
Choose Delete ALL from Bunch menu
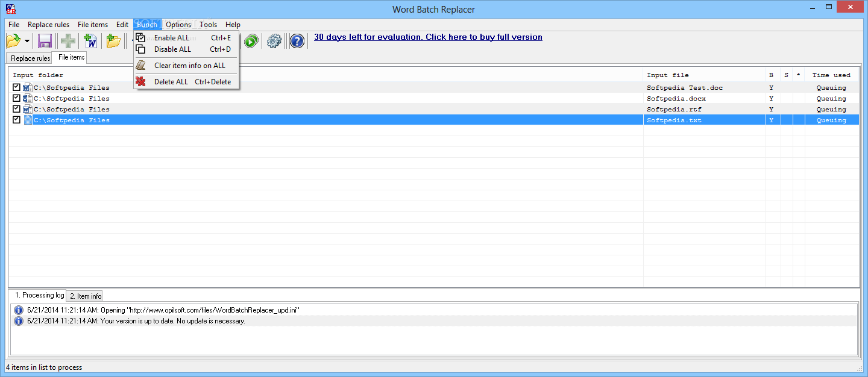tap(186, 82)
